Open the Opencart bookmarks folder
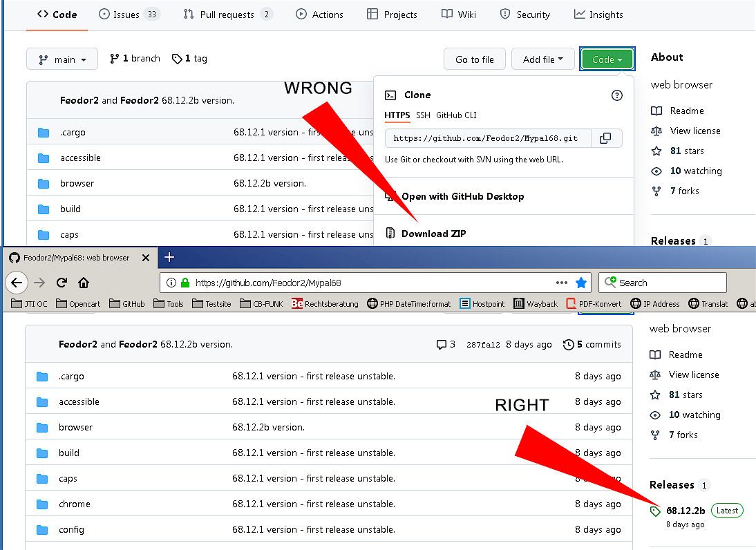756x550 pixels. [x=78, y=304]
